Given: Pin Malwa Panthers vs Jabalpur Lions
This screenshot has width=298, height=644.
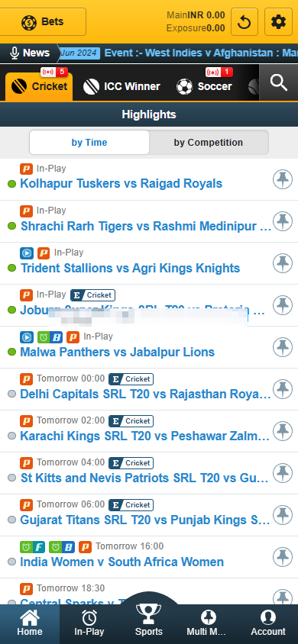Looking at the screenshot, I should coord(283,347).
